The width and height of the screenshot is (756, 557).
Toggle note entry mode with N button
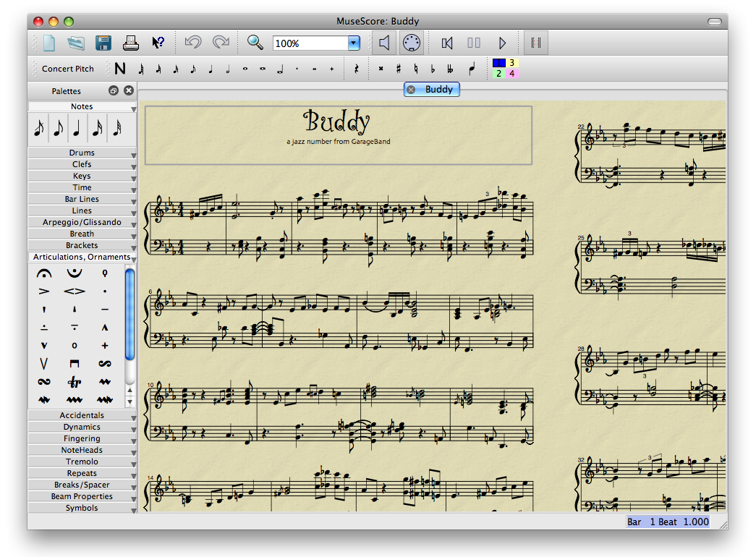119,69
